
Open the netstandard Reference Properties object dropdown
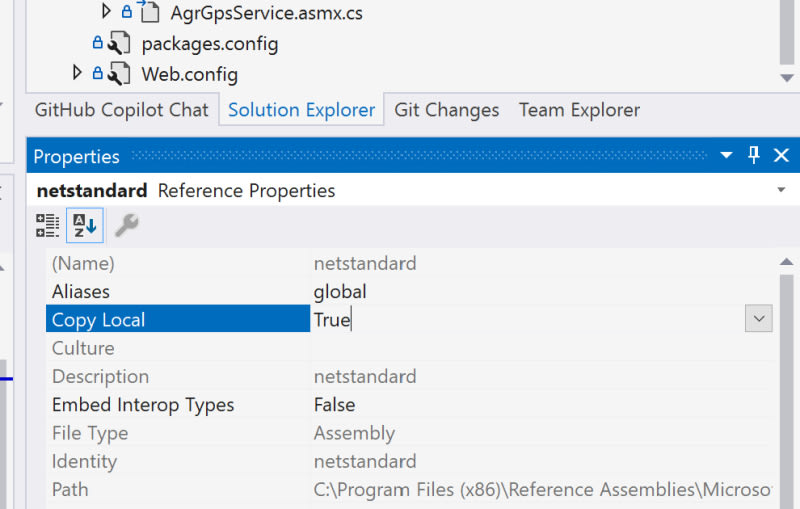tap(781, 190)
